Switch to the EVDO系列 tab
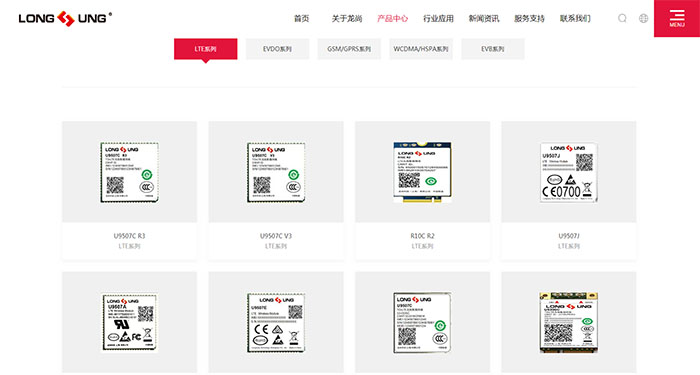Viewport: 700px width, 375px height. [277, 49]
